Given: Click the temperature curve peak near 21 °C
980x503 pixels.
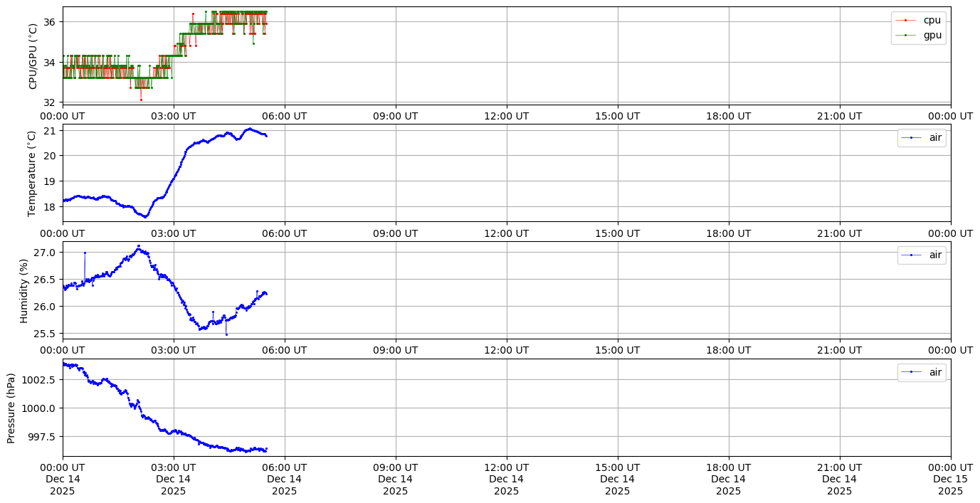Looking at the screenshot, I should (x=249, y=129).
